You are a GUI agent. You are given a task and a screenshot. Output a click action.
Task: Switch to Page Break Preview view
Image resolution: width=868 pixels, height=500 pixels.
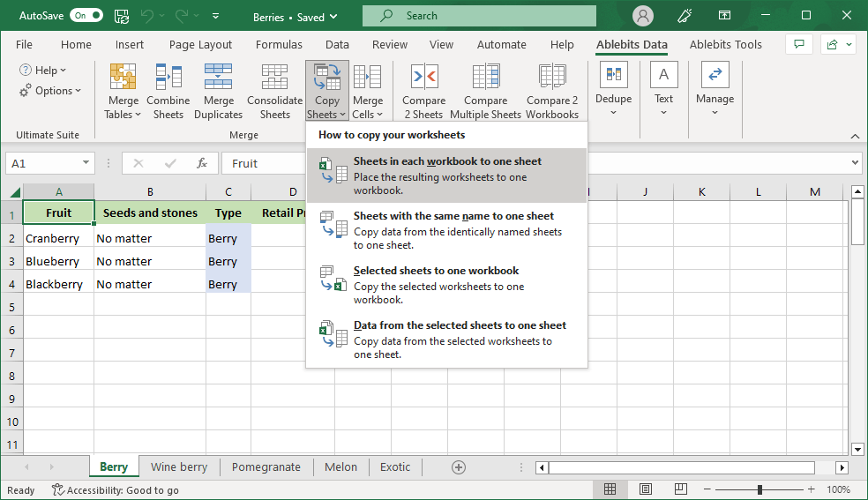coord(682,489)
